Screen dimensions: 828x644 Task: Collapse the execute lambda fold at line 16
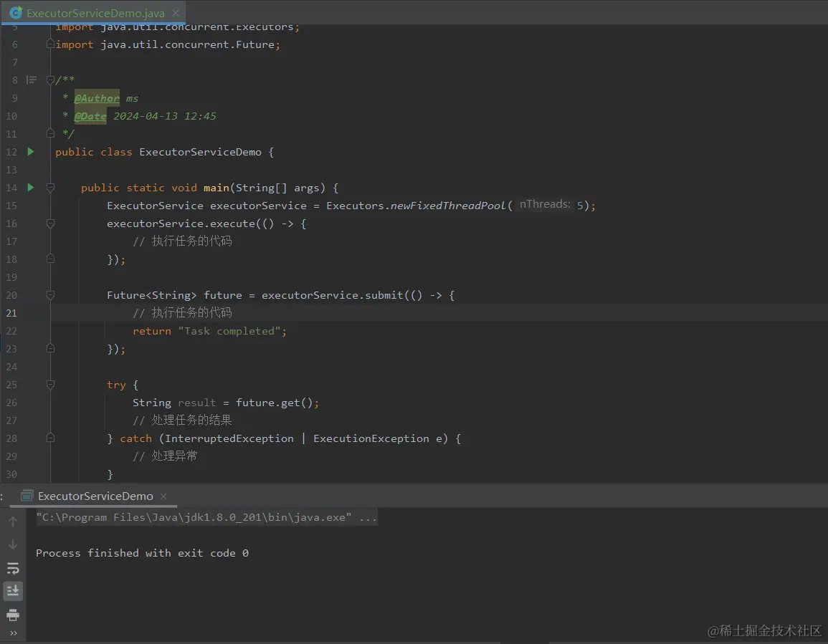tap(50, 224)
